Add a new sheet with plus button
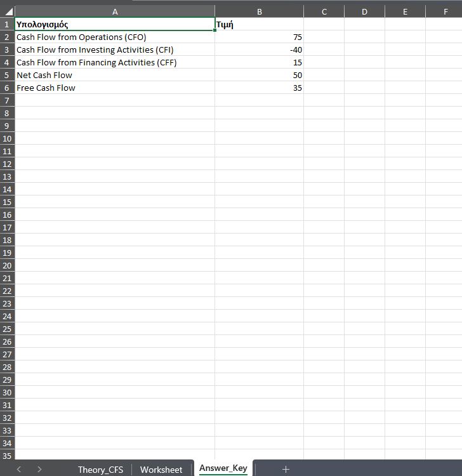Image resolution: width=462 pixels, height=476 pixels. coord(286,469)
